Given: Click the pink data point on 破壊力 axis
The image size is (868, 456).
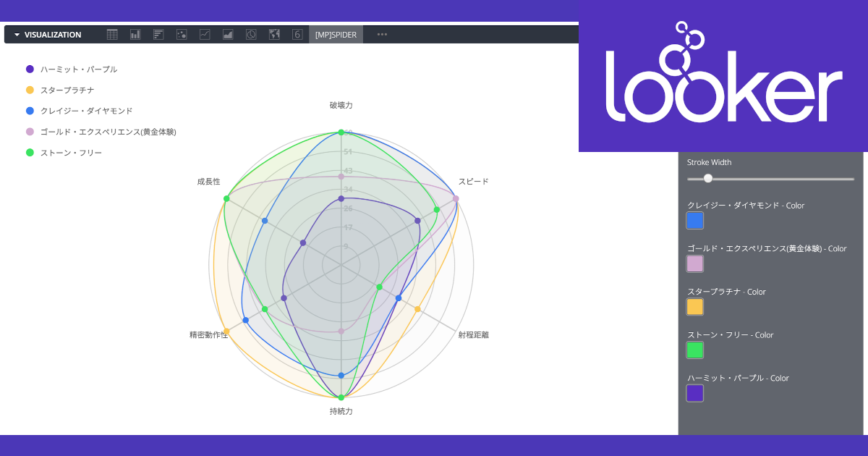Looking at the screenshot, I should pyautogui.click(x=341, y=177).
